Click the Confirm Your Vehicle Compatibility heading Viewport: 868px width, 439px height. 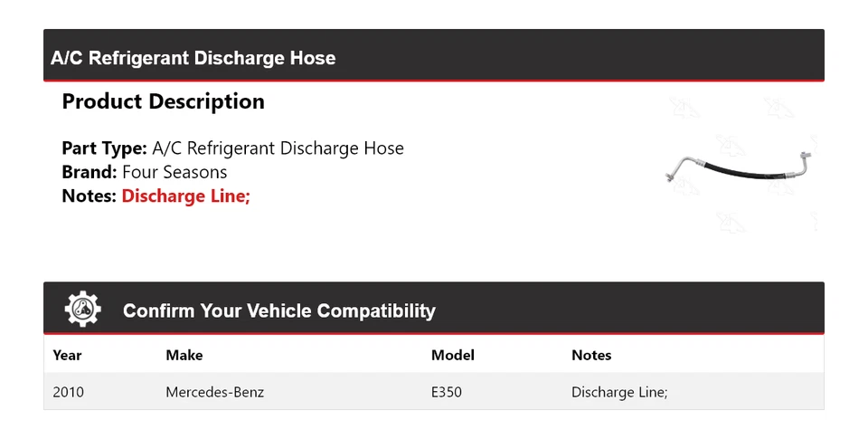point(278,310)
